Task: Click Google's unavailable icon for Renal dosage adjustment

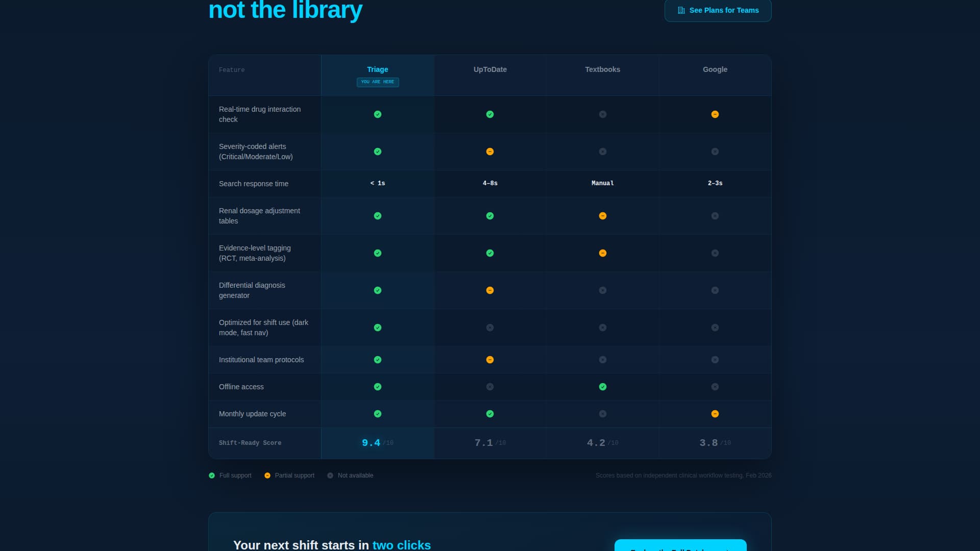Action: pos(715,216)
